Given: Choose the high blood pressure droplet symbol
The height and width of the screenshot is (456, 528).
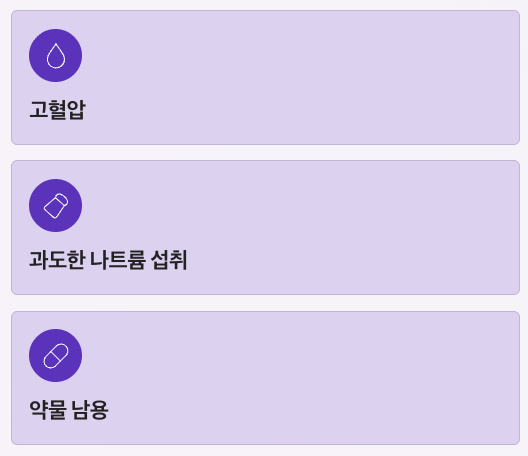Looking at the screenshot, I should [56, 56].
